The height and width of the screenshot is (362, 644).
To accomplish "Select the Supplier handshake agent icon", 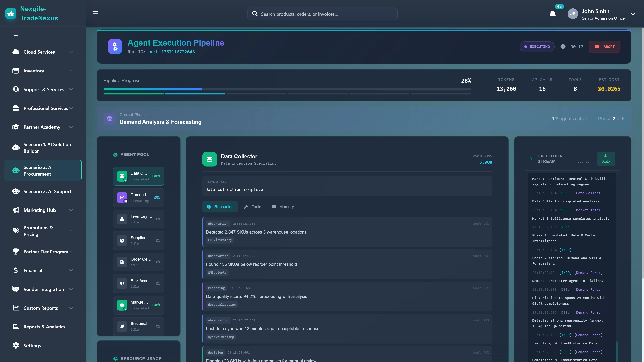I will (122, 241).
